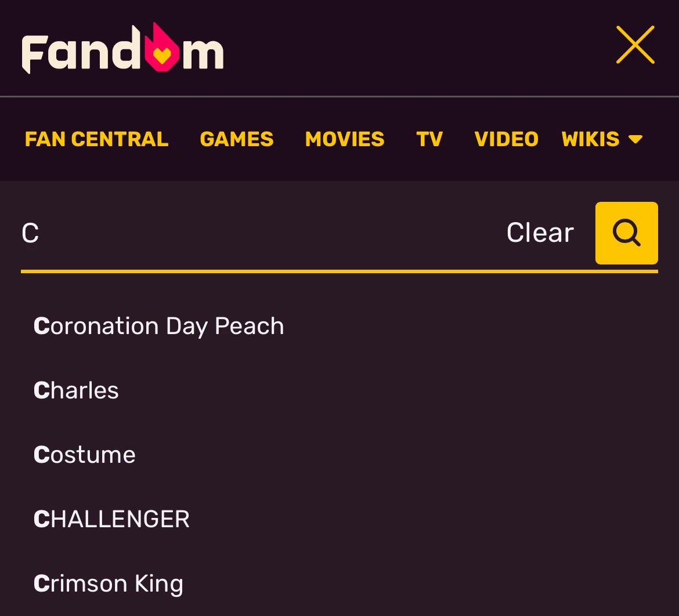
Task: Click the X to close the search overlay
Action: [x=635, y=44]
